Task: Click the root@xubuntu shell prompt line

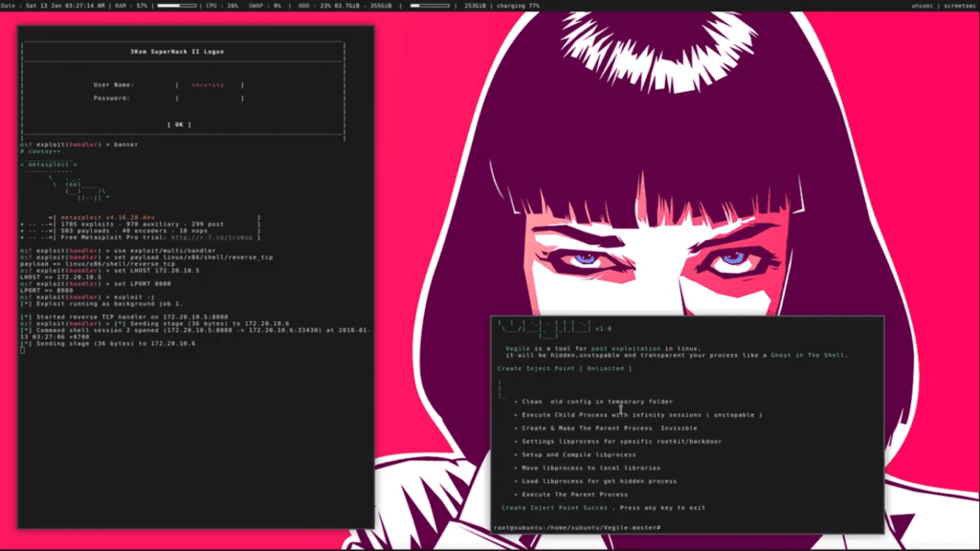Action: 577,528
